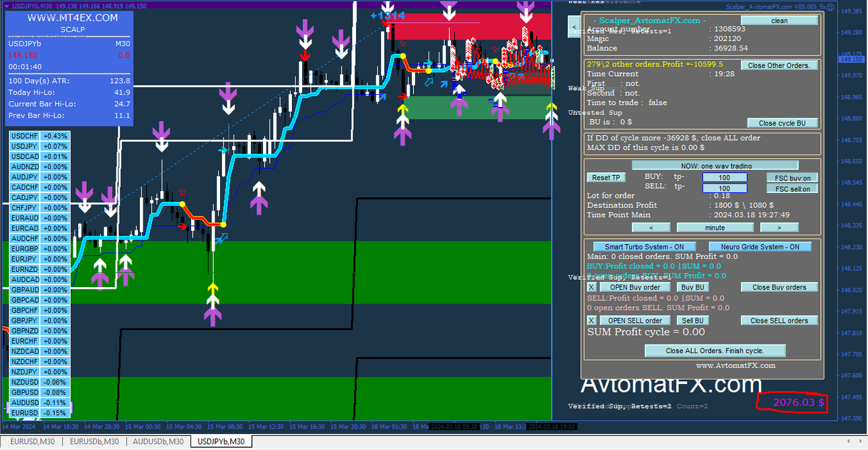Click OPEN SELL order button
This screenshot has width=868, height=450.
coord(635,321)
